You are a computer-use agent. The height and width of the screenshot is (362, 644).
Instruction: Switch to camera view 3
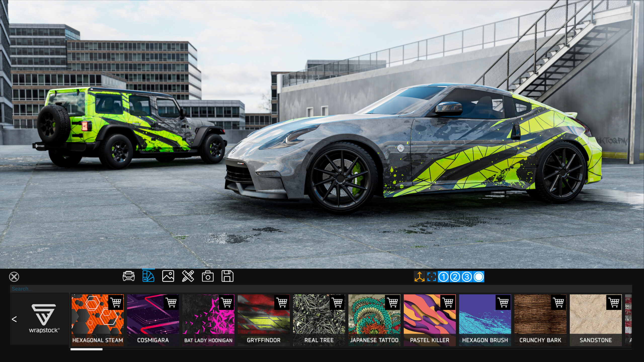click(x=467, y=277)
